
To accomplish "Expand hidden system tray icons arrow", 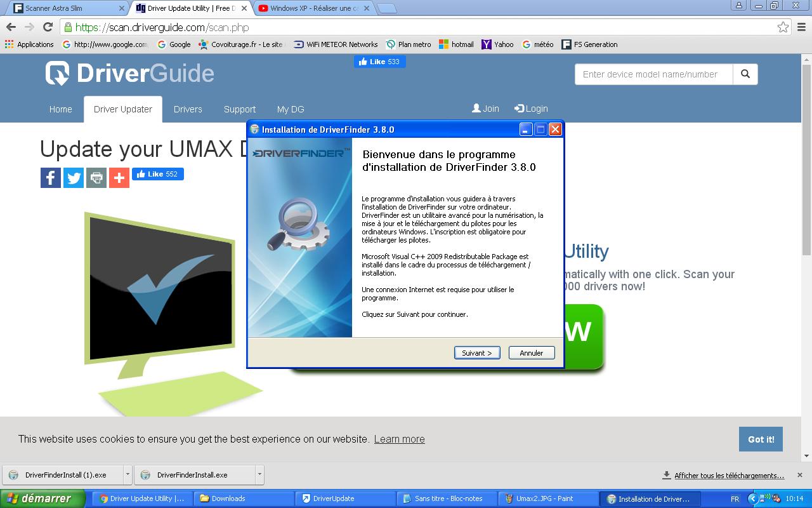I will click(x=753, y=499).
